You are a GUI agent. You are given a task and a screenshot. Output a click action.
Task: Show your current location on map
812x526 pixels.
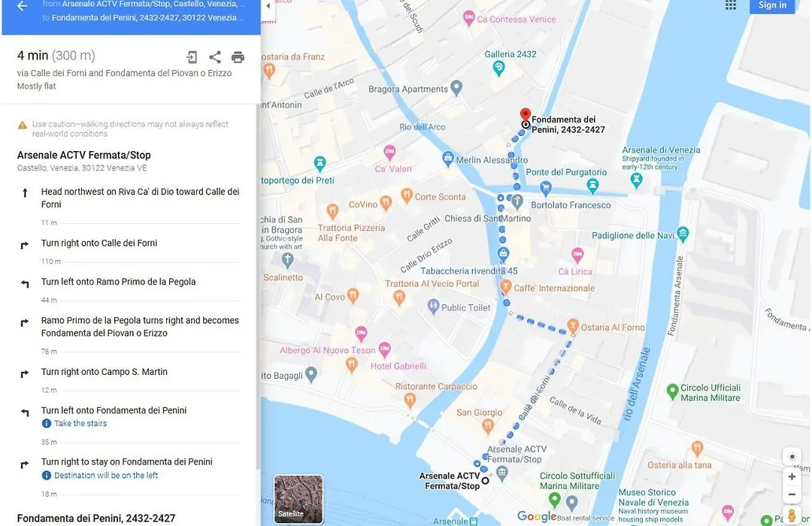tap(792, 457)
